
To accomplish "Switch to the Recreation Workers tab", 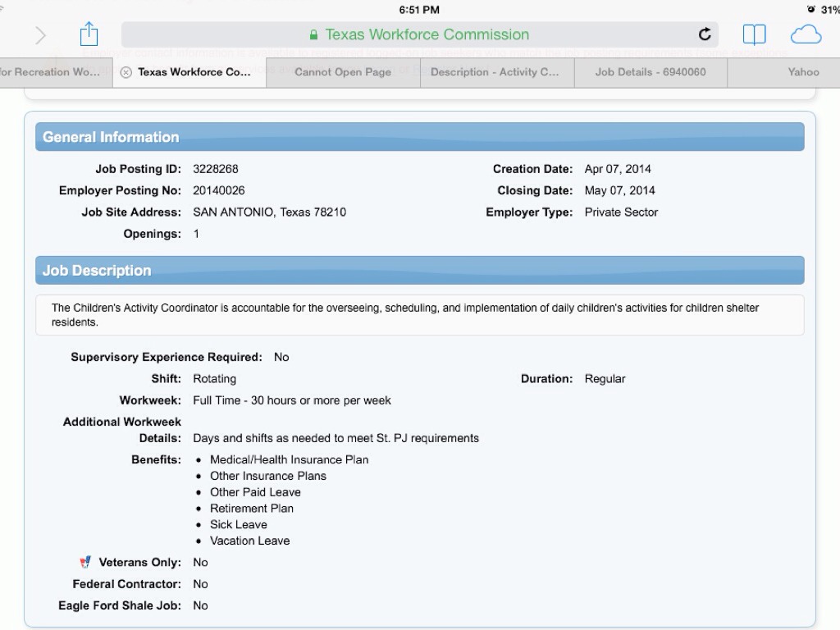I will (51, 72).
